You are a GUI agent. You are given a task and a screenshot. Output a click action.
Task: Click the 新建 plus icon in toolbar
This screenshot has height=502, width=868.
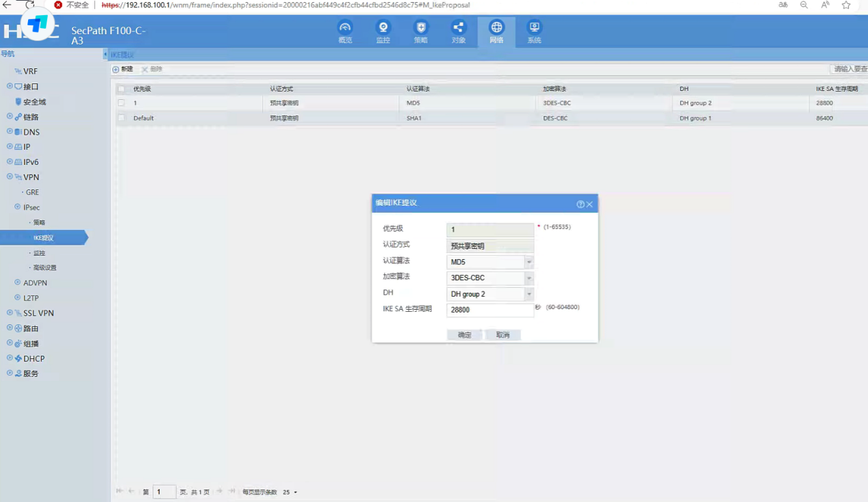pyautogui.click(x=116, y=70)
